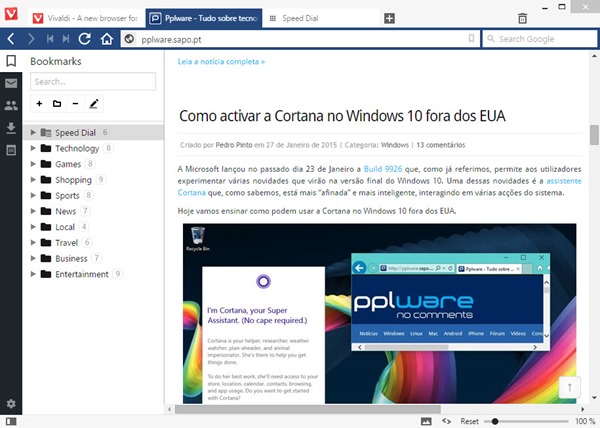Edit the selected bookmark
The image size is (600, 428).
pyautogui.click(x=94, y=103)
